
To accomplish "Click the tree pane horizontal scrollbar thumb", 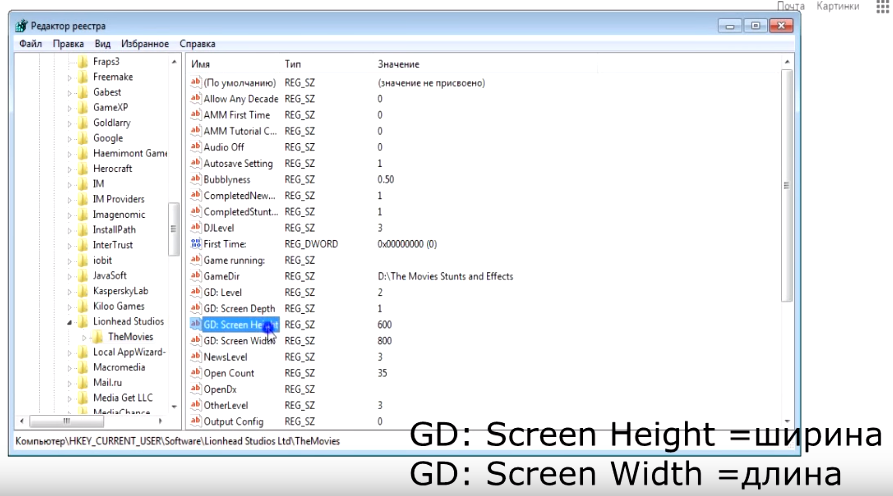I will (x=67, y=421).
